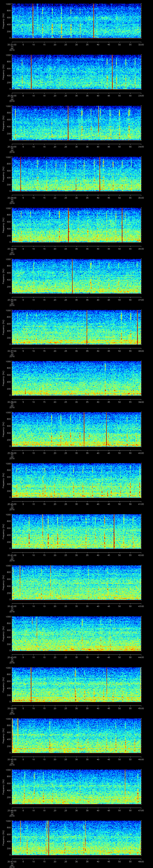Select the 20:37:00 start time label

coord(12,351)
